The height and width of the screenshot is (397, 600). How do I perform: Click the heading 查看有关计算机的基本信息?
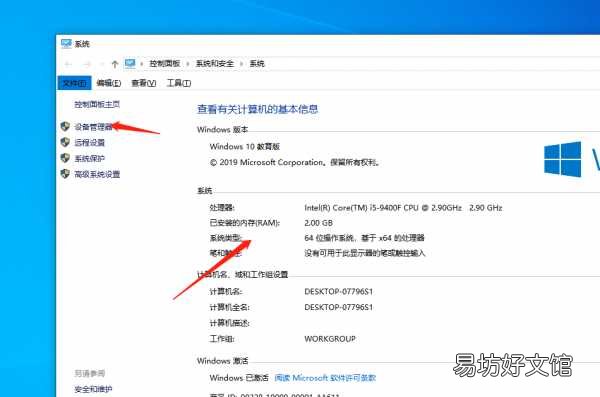(x=258, y=109)
